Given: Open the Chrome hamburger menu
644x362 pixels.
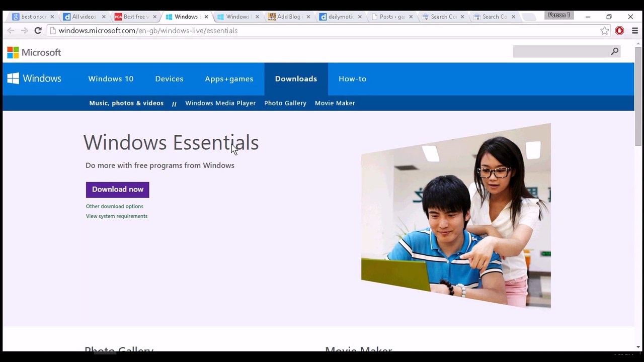Looking at the screenshot, I should pyautogui.click(x=635, y=31).
